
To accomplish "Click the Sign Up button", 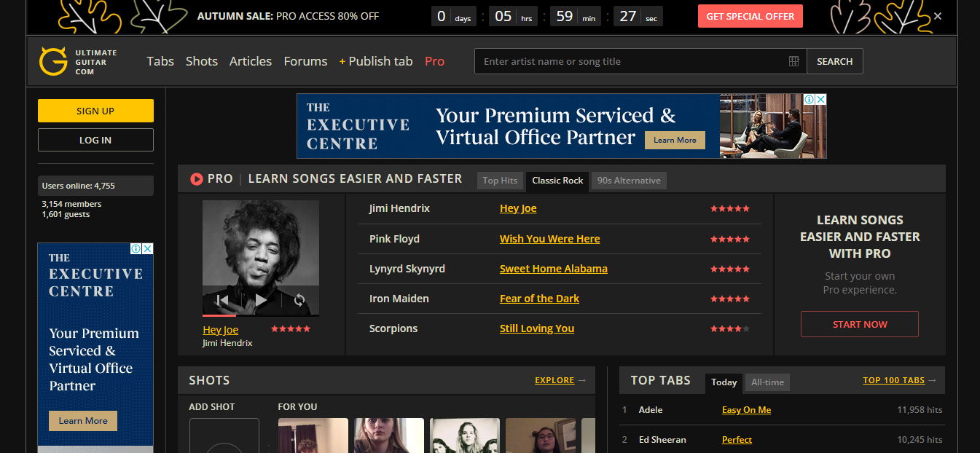I will click(95, 111).
